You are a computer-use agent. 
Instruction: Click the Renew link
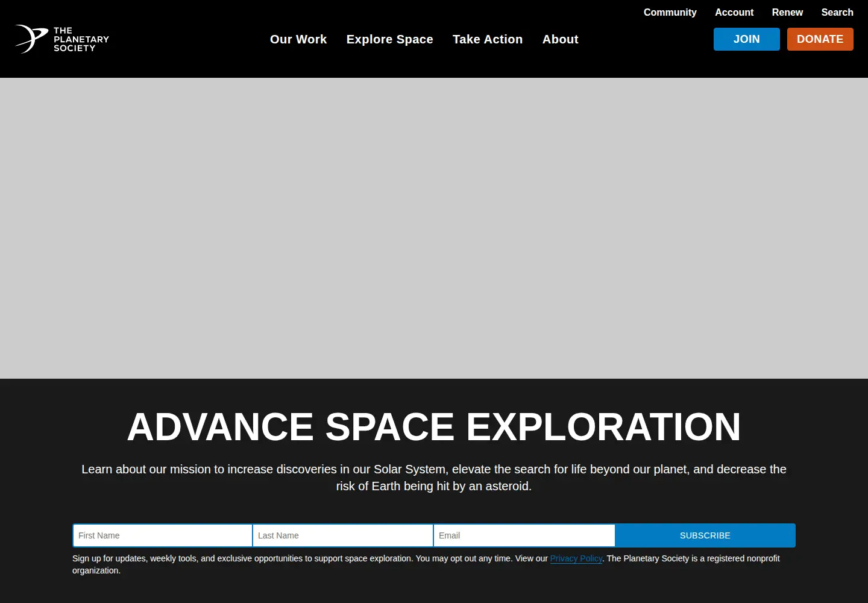(787, 12)
